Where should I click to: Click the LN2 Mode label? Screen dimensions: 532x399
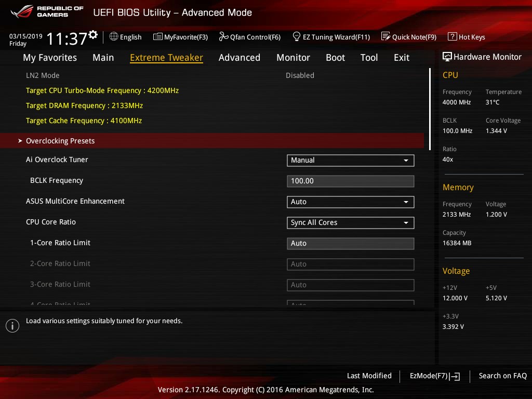43,75
